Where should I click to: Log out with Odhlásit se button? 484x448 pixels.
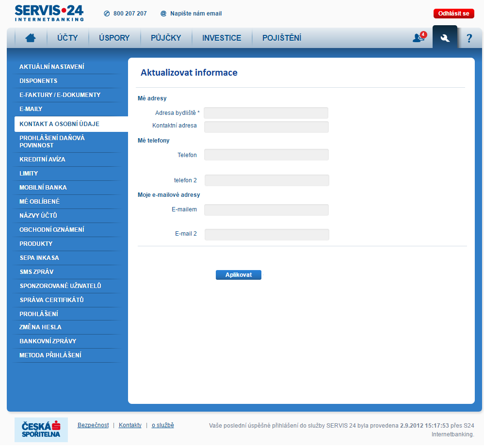pos(454,14)
